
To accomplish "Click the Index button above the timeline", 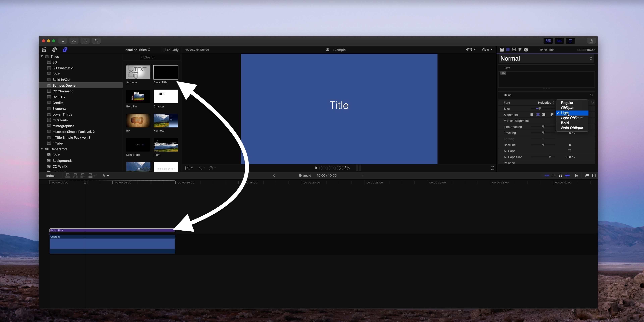I will (50, 175).
